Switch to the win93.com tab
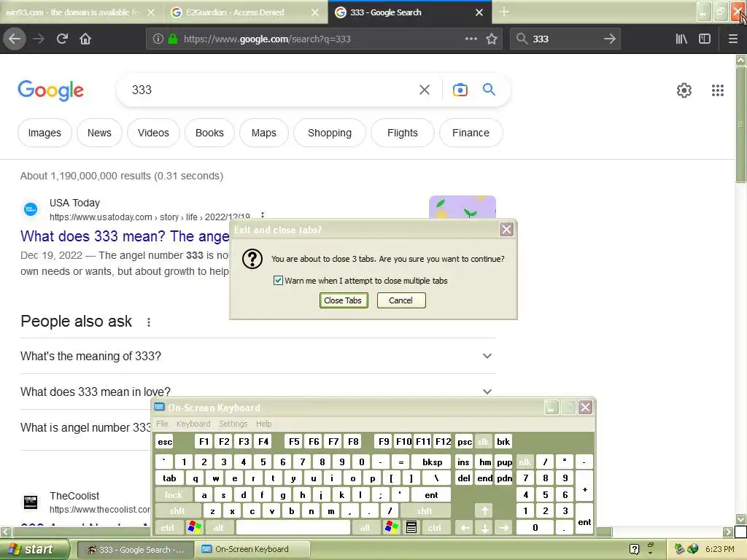This screenshot has width=747, height=560. pyautogui.click(x=71, y=12)
